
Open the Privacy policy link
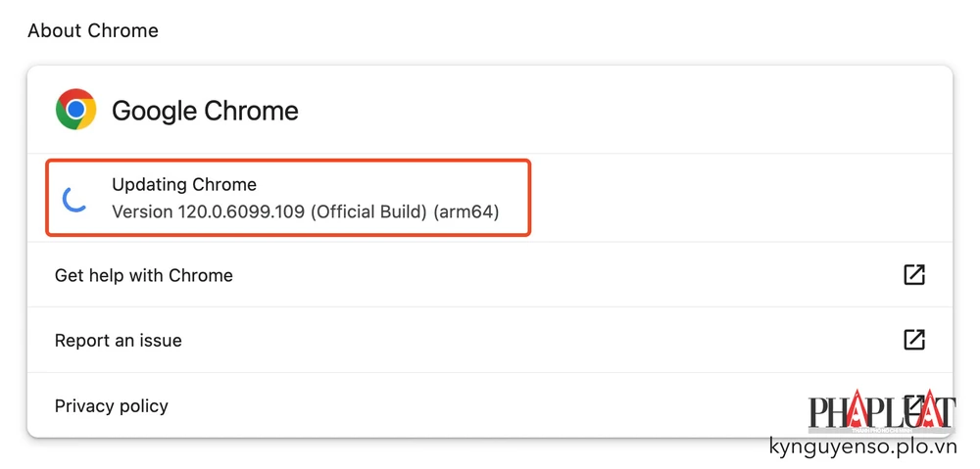coord(112,406)
